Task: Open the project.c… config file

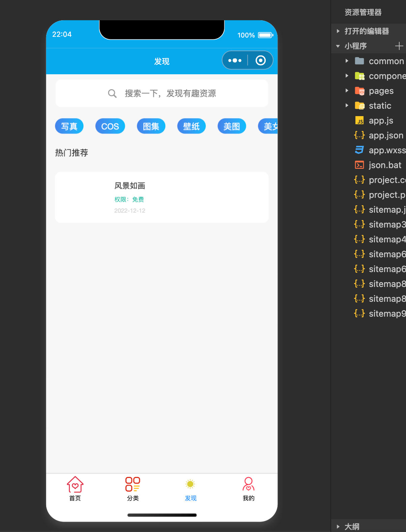Action: click(x=387, y=180)
